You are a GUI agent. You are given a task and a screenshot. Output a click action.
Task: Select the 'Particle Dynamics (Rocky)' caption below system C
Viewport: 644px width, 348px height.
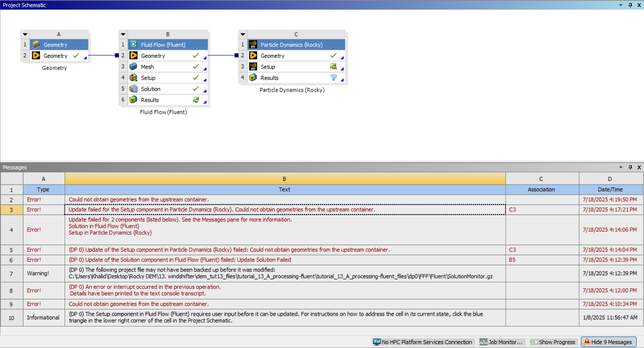coord(292,90)
